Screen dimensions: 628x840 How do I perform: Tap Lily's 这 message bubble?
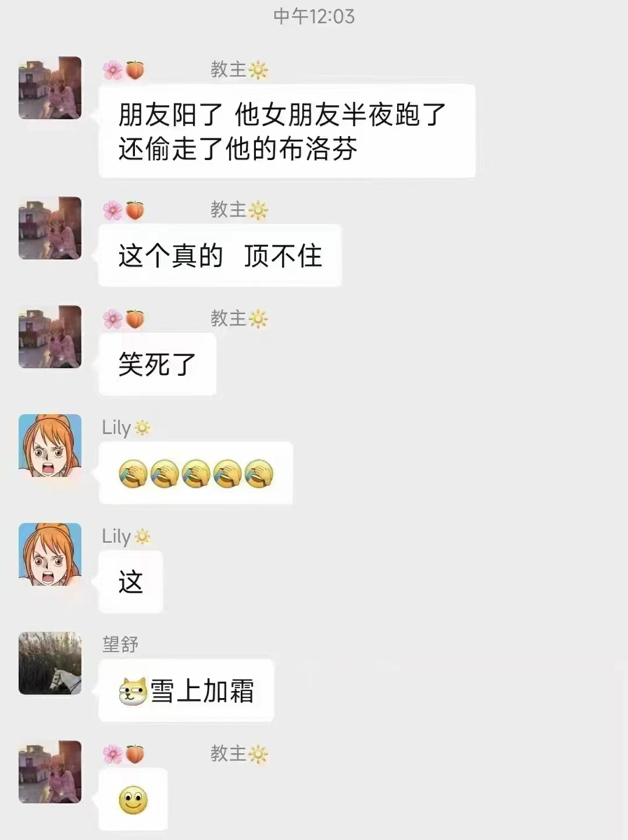(131, 582)
